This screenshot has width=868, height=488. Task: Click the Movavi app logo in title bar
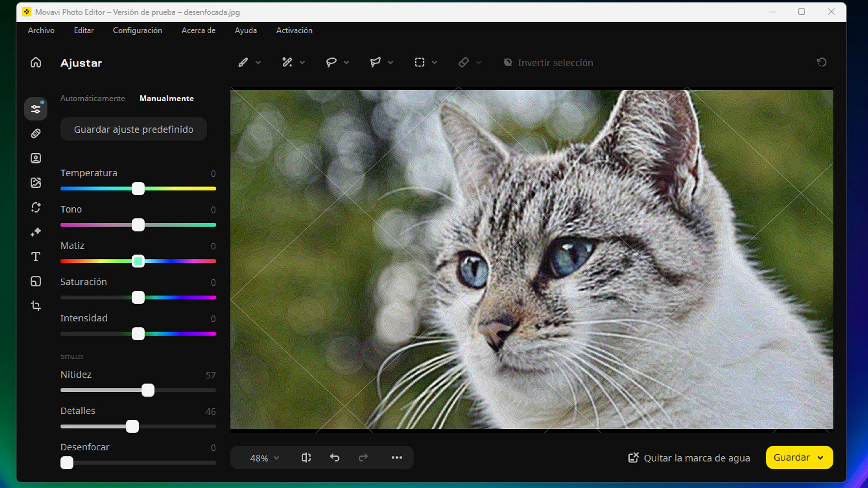[27, 12]
